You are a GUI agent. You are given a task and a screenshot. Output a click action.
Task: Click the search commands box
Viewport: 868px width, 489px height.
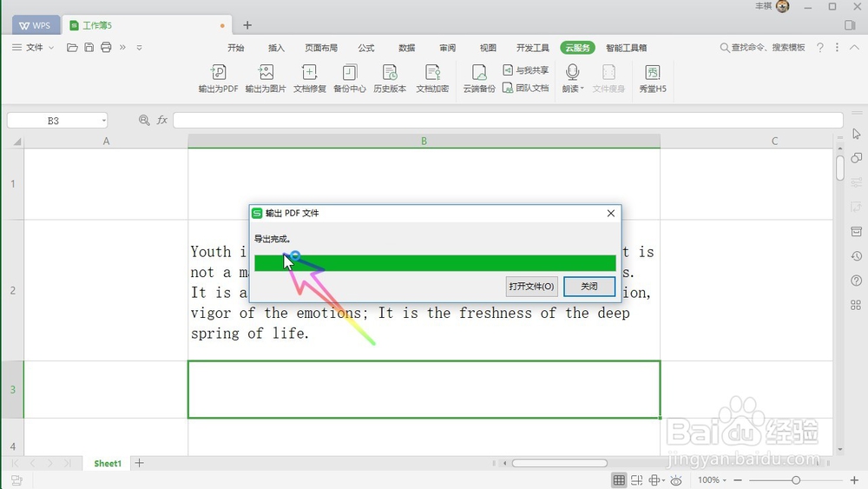click(762, 48)
